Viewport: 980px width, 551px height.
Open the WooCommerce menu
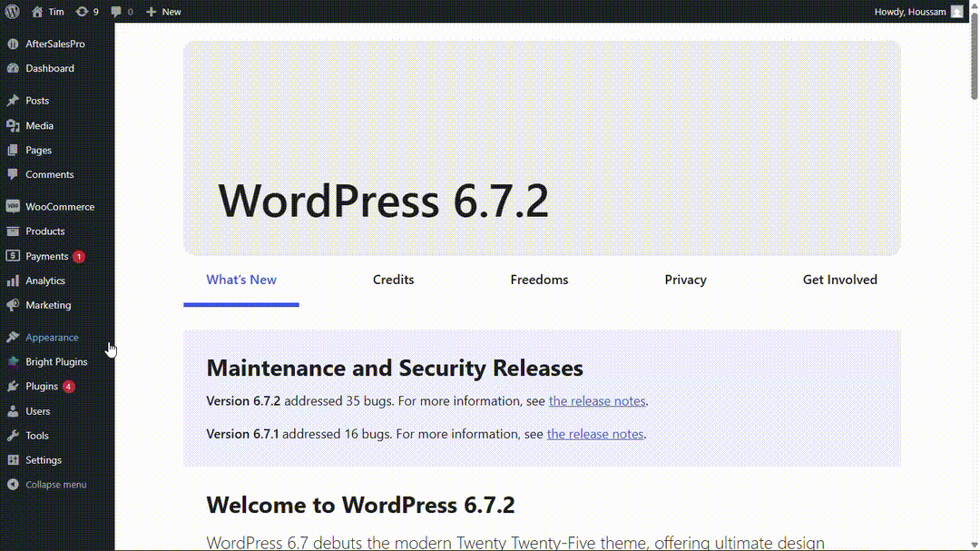(x=60, y=206)
